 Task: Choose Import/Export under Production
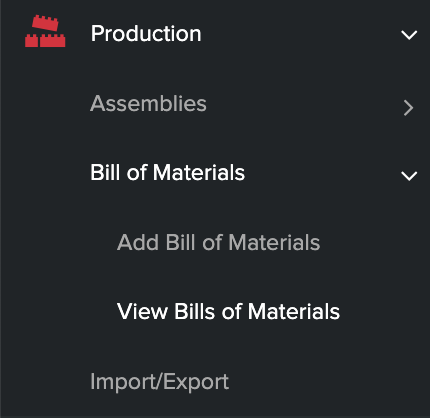coord(159,381)
